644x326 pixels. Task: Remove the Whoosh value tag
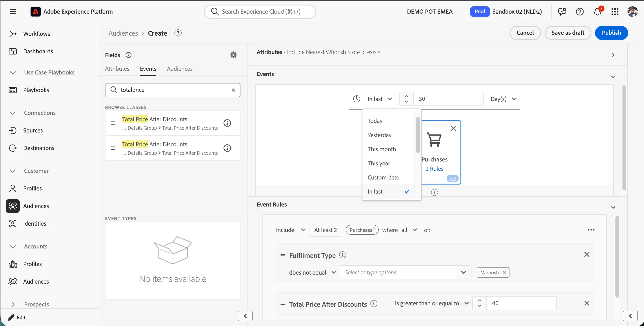click(504, 272)
